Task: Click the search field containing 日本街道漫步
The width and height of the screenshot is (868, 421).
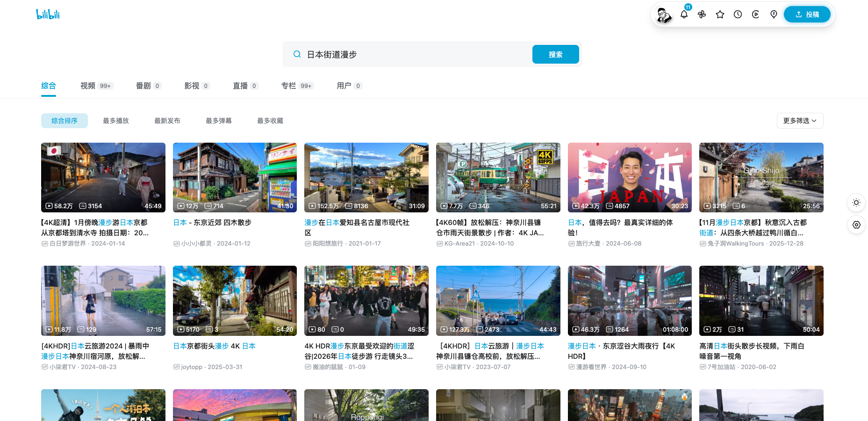Action: (416, 55)
